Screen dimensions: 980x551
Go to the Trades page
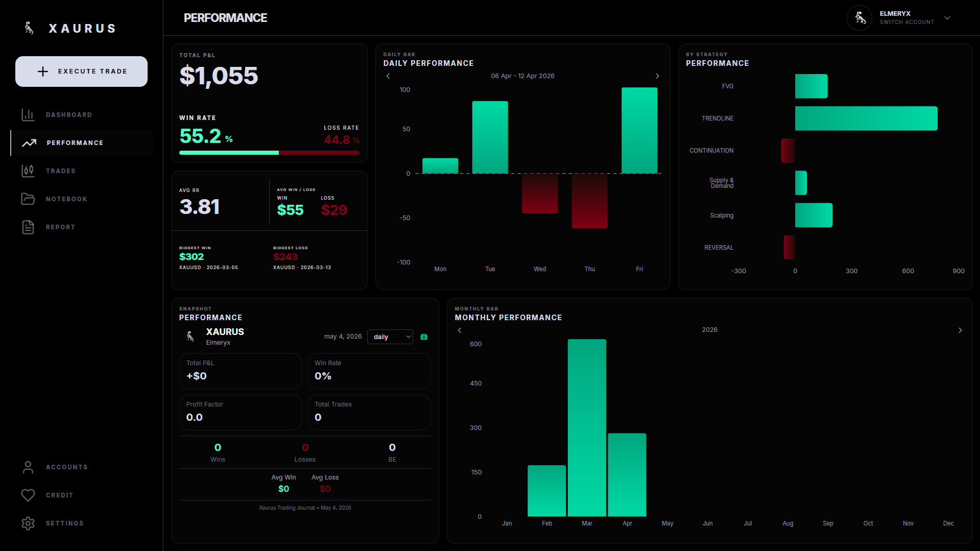(x=82, y=171)
